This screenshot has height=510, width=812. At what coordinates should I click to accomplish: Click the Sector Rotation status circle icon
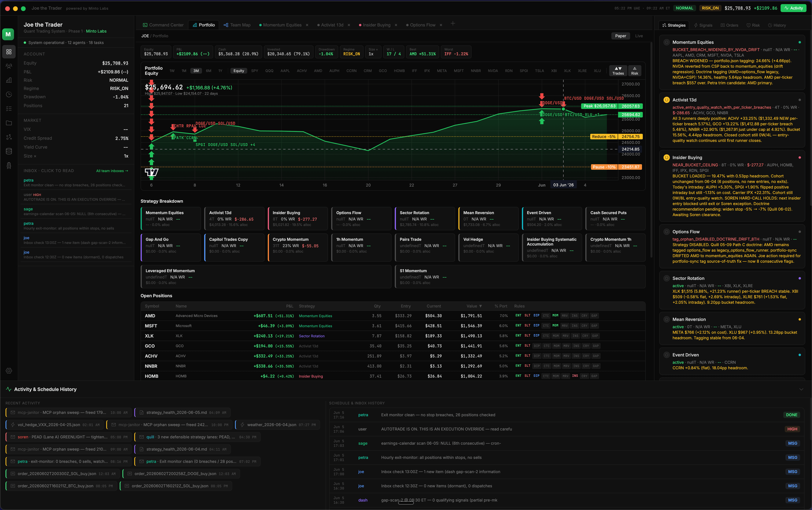pos(666,278)
